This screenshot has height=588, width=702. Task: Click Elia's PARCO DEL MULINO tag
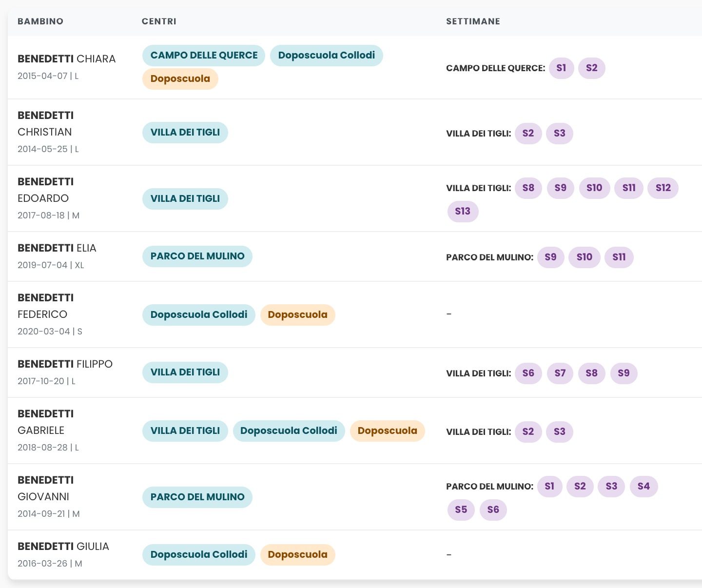pos(197,256)
